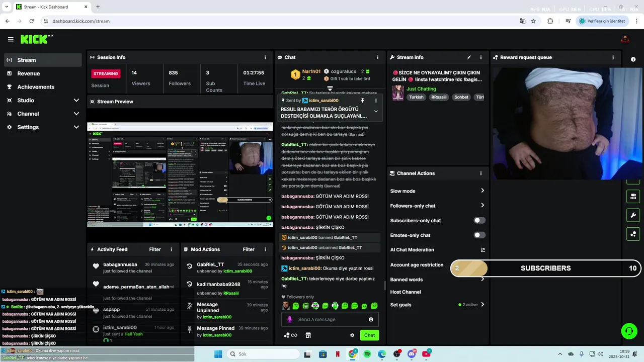
Task: Click the wrench tool on right sidebar
Action: click(633, 215)
